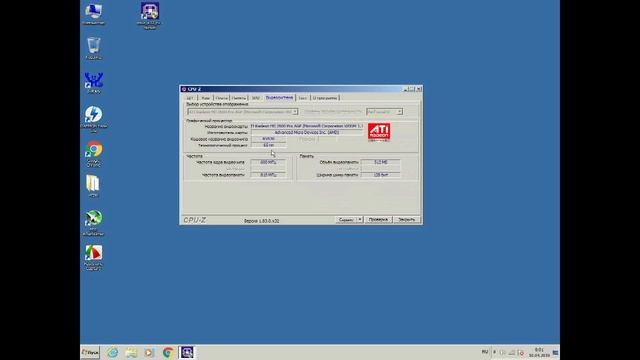The height and width of the screenshot is (360, 640).
Task: Click the RU language indicator in tray
Action: point(484,352)
